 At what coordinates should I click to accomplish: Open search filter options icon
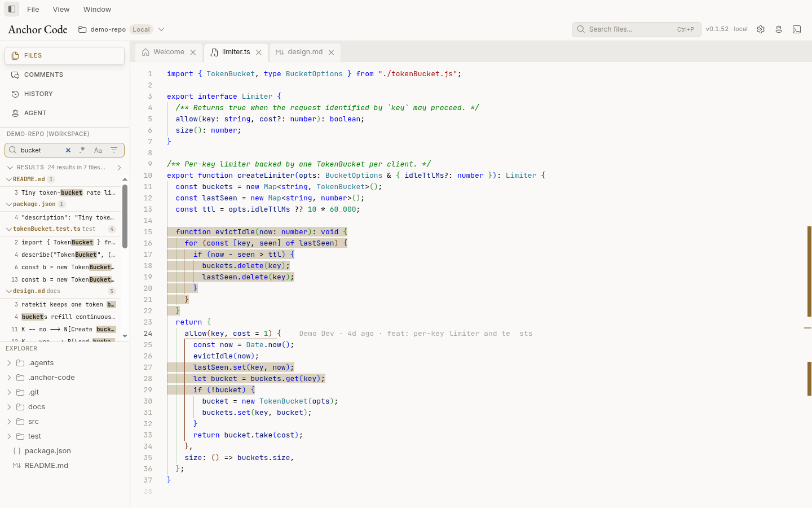(114, 150)
